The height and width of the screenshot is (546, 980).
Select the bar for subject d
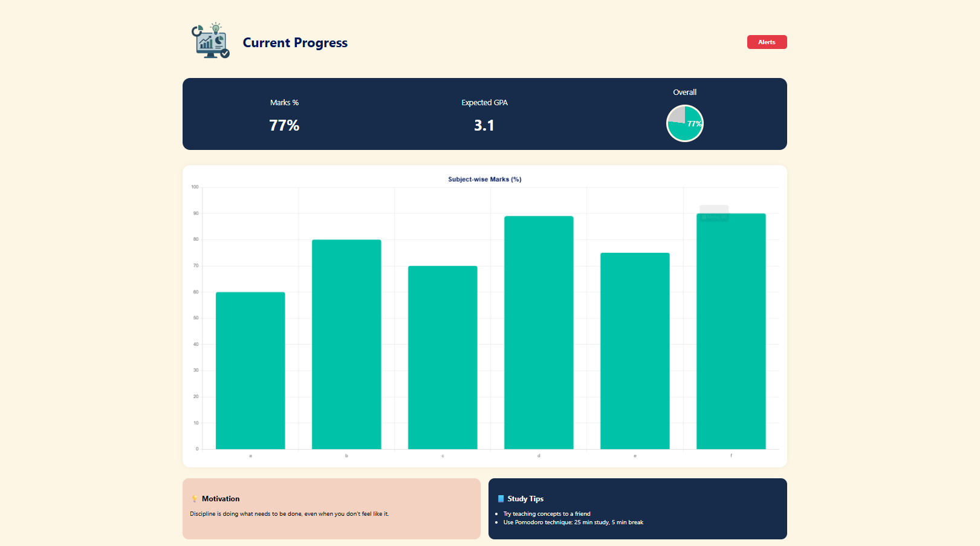tap(538, 333)
